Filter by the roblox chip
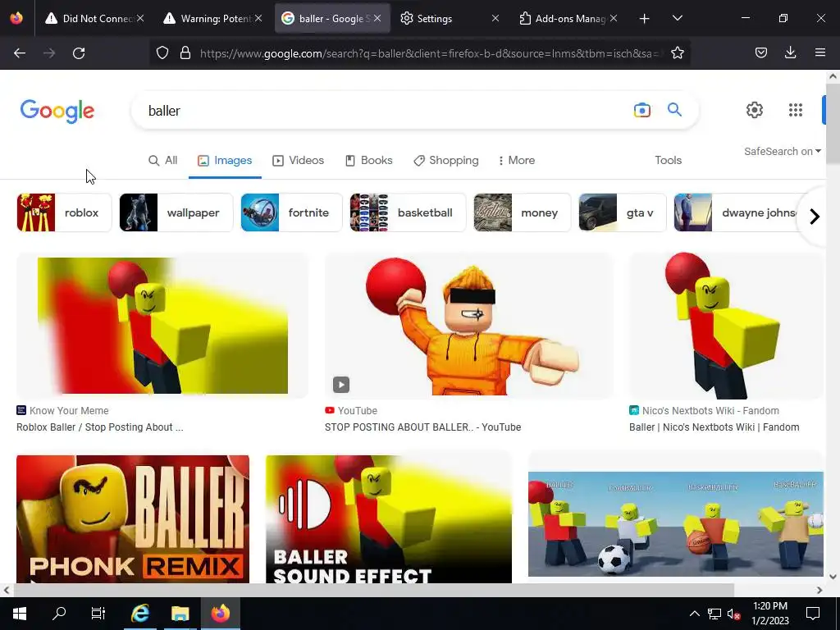This screenshot has width=840, height=630. 64,212
